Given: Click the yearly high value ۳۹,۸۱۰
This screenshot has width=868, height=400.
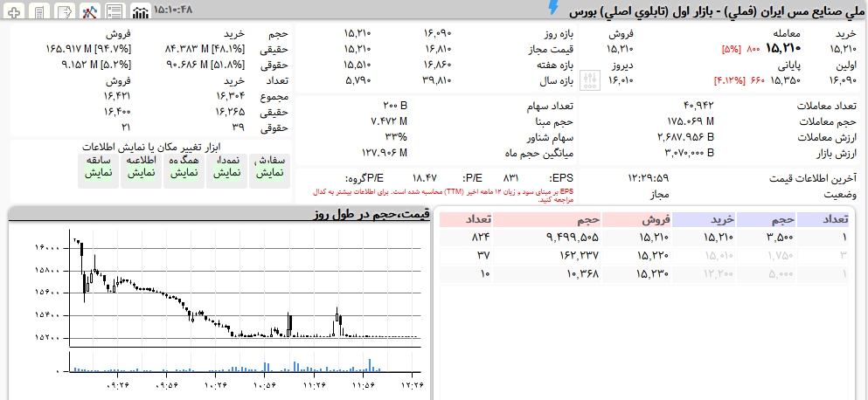Looking at the screenshot, I should [437, 80].
